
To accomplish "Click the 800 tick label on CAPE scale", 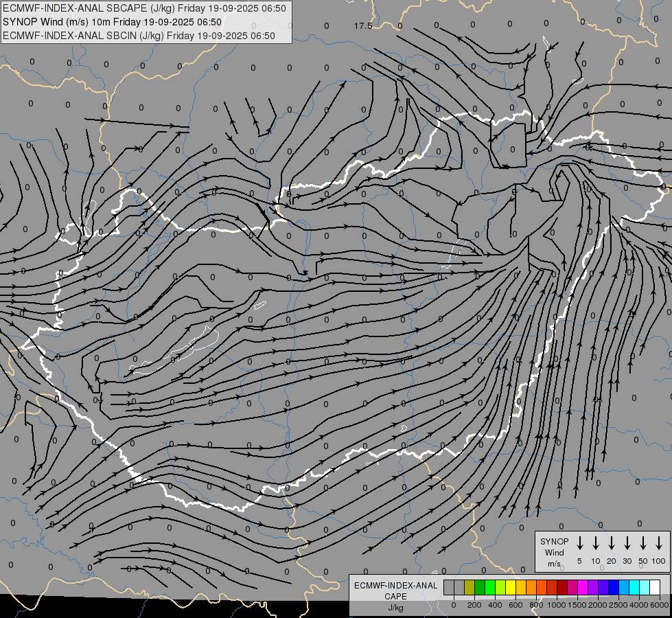I will tap(536, 605).
